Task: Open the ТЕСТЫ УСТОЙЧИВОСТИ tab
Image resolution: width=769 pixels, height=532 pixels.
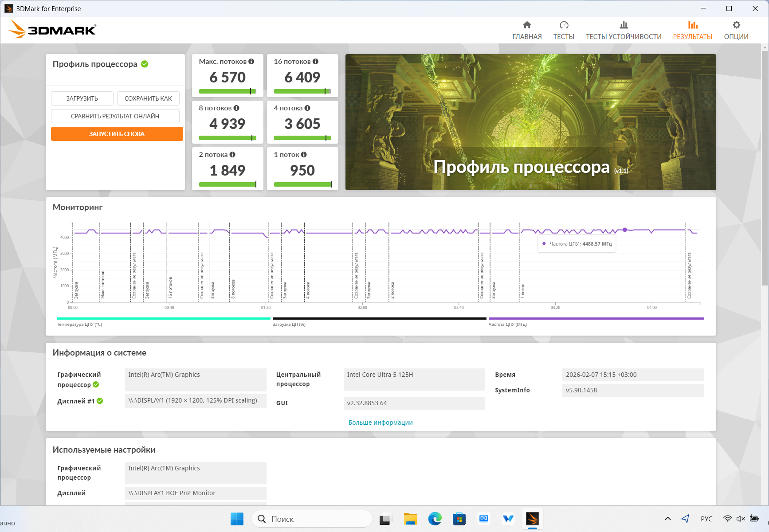Action: 623,30
